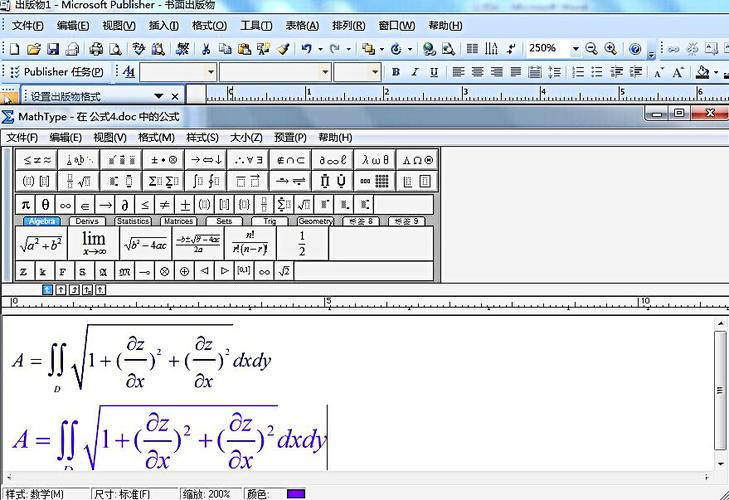
Task: Toggle Bold formatting in Publisher toolbar
Action: click(396, 72)
